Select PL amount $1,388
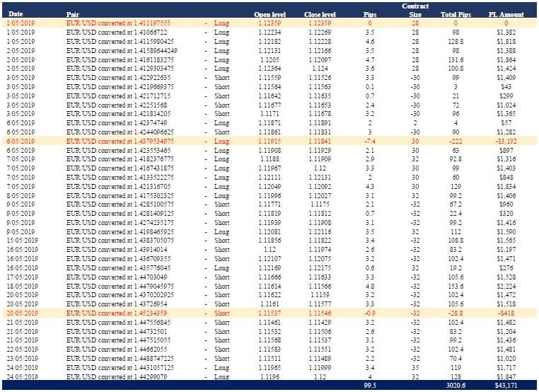 pyautogui.click(x=506, y=50)
